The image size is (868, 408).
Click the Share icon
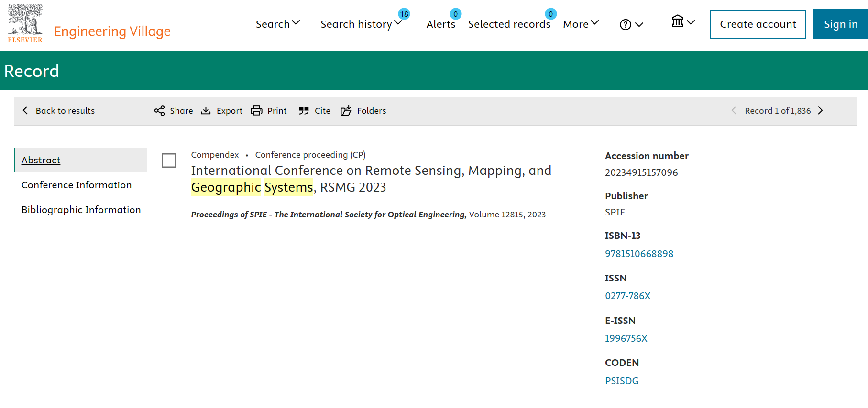click(159, 110)
